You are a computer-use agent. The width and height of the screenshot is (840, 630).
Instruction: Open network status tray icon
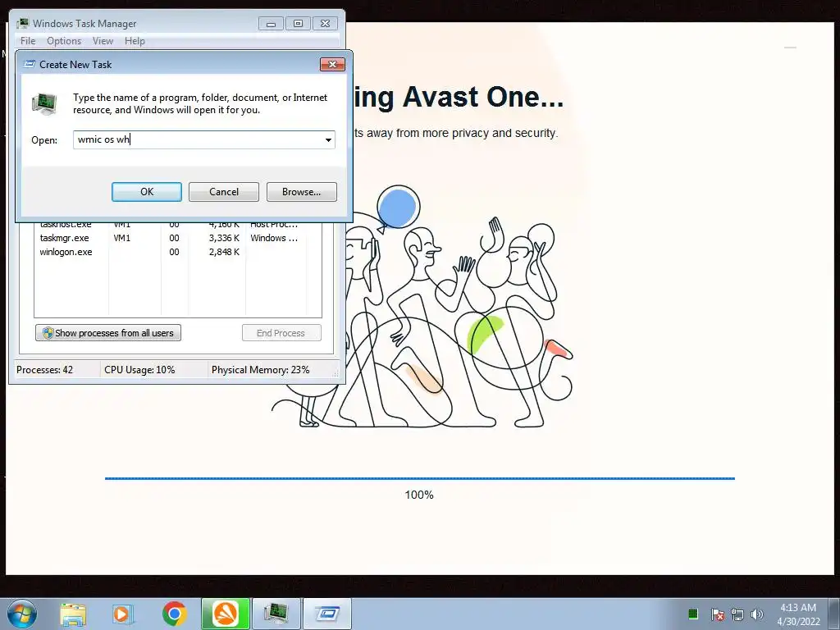click(x=737, y=614)
